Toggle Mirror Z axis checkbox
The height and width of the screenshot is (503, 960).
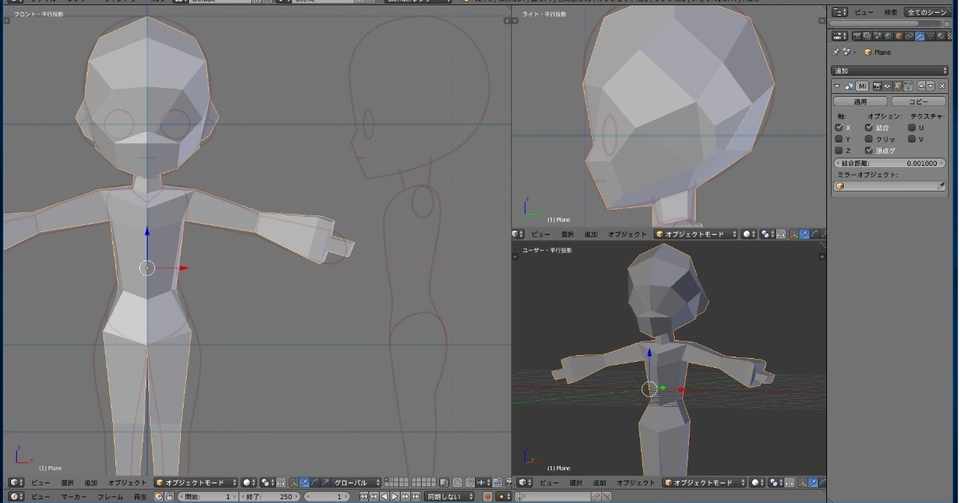838,150
